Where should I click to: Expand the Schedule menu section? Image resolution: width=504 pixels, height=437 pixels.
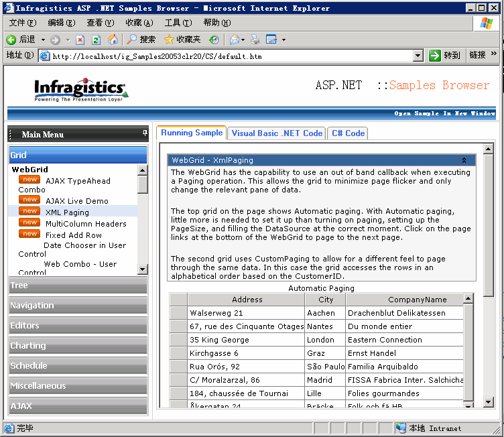coord(78,365)
